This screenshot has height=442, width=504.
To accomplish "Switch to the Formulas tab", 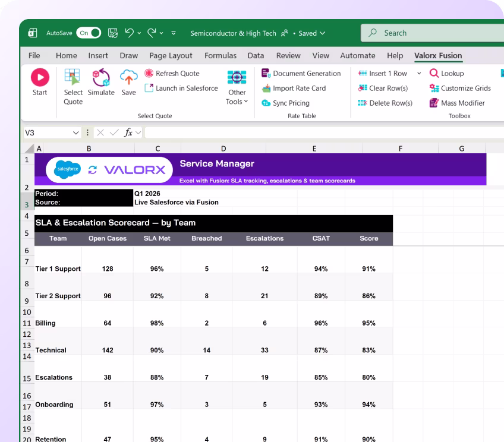I will coord(220,56).
